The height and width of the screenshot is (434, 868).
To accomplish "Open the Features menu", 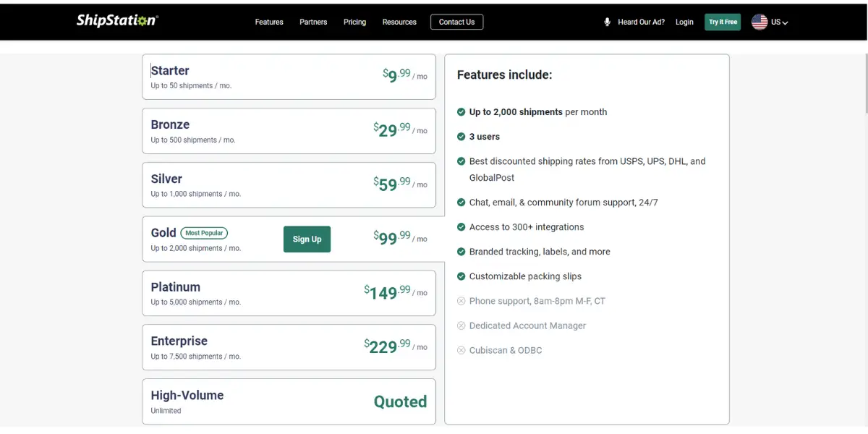I will coord(269,22).
